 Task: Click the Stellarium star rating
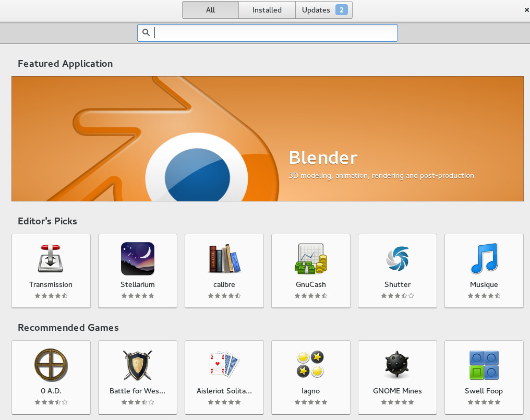click(138, 296)
